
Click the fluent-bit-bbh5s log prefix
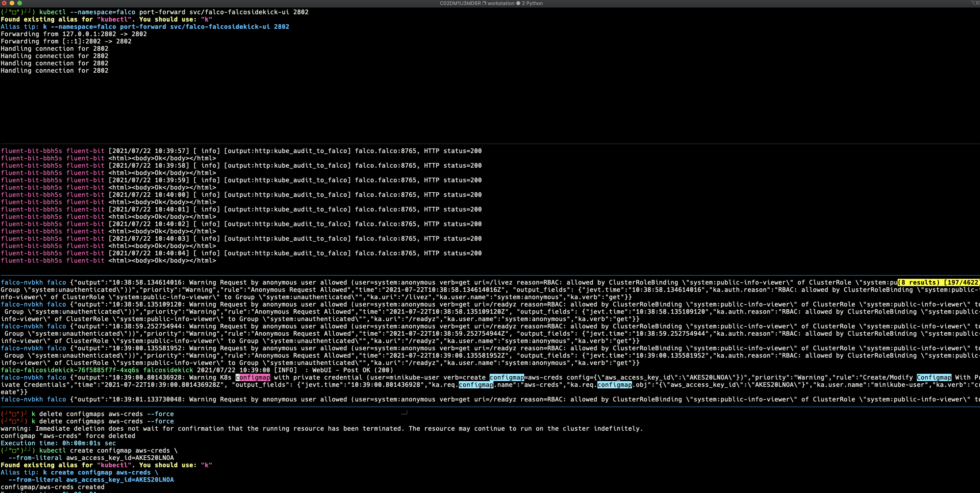pyautogui.click(x=32, y=151)
